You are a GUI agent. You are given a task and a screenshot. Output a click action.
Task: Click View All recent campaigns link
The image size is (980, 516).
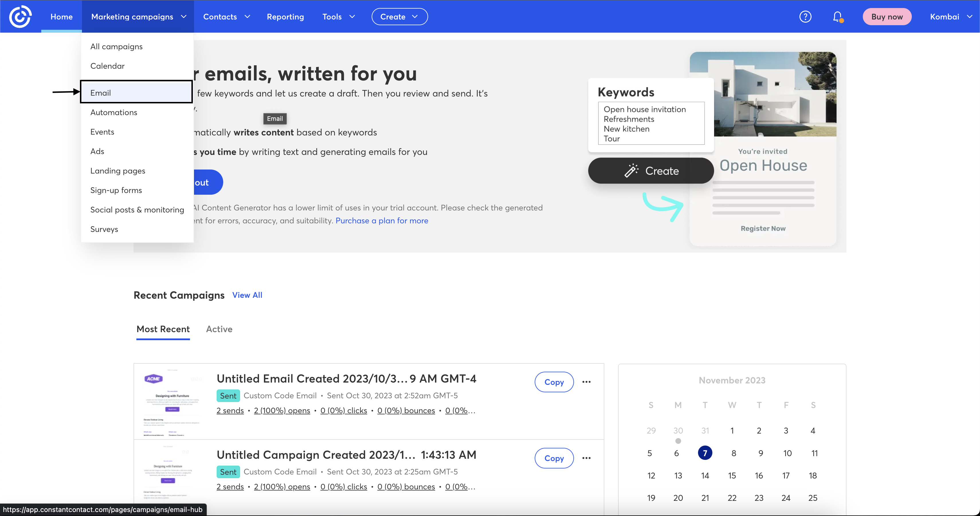[247, 295]
